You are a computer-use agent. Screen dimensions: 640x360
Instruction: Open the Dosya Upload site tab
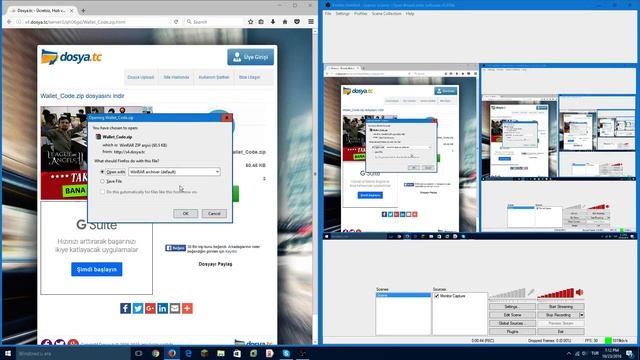[141, 77]
